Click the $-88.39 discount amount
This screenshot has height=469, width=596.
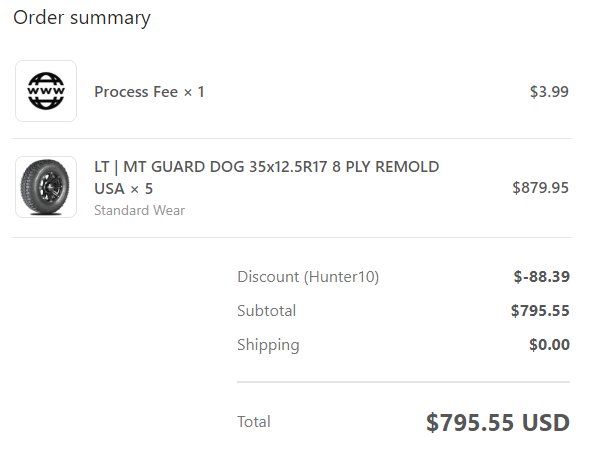542,277
